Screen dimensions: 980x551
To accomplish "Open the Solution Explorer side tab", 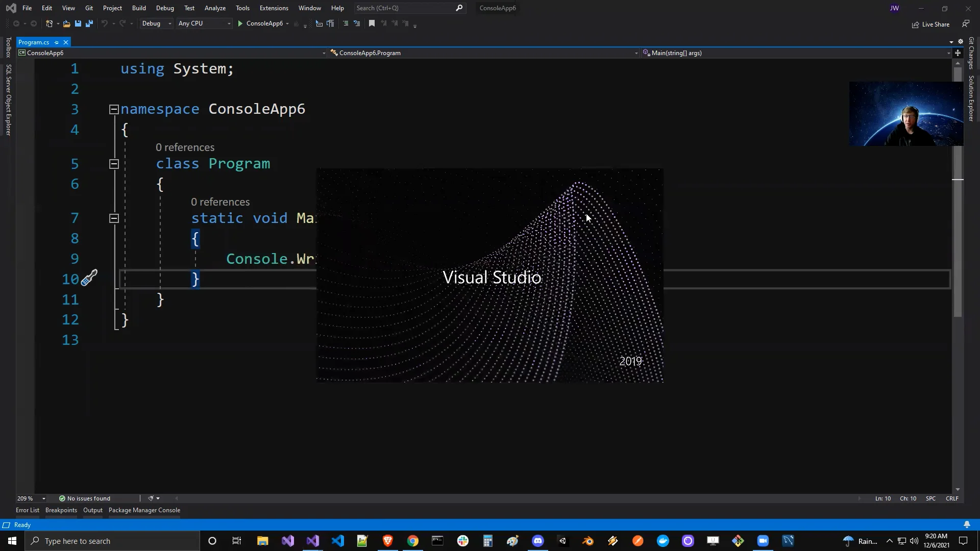I will pyautogui.click(x=971, y=98).
